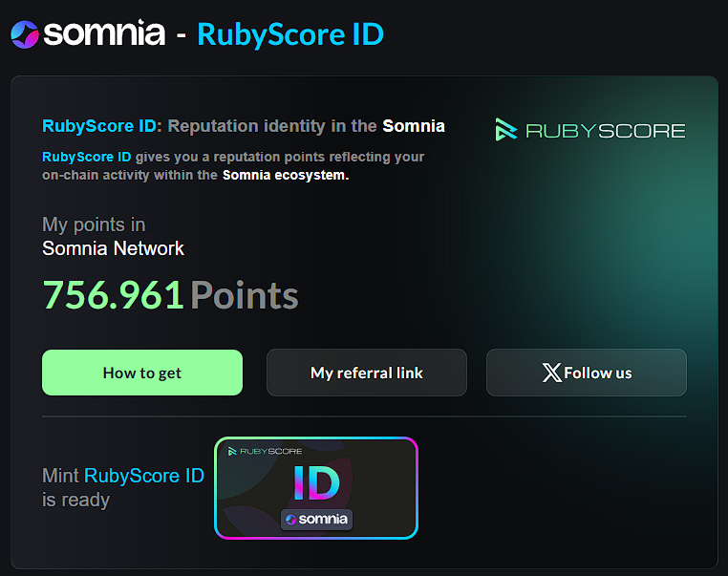Click the "My points in" label
The height and width of the screenshot is (576, 728).
click(x=94, y=225)
